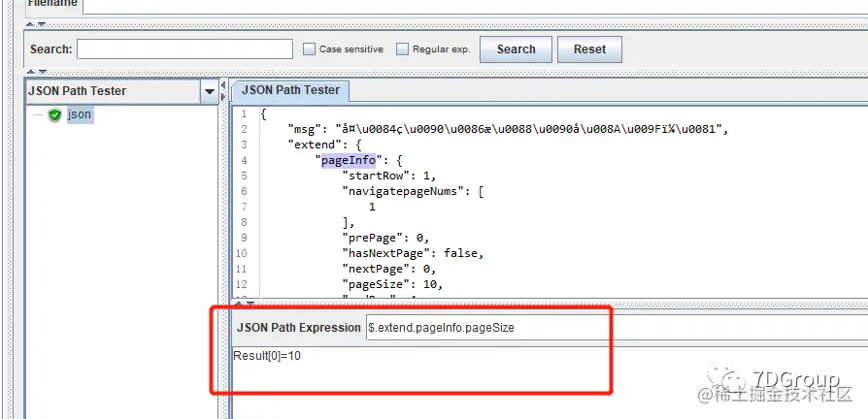Click the highlighted "pageInfo" key
868x419 pixels.
click(349, 160)
